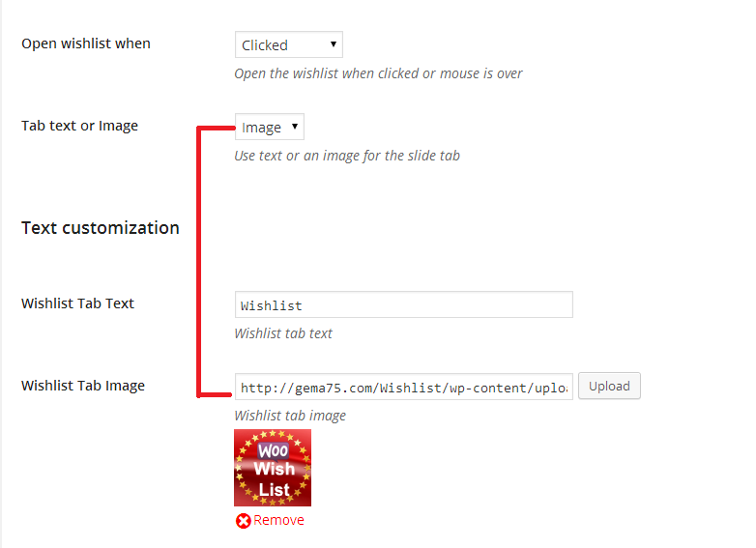Click the italic 'Wishlist tab text' description
Screen dimensions: 756x548
click(x=283, y=333)
